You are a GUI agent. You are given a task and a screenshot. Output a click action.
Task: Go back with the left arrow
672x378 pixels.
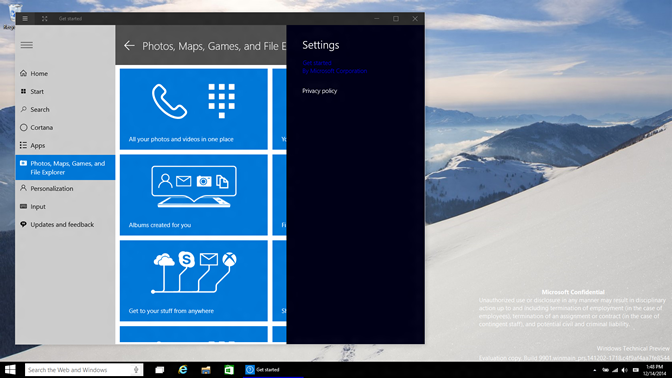click(x=129, y=46)
